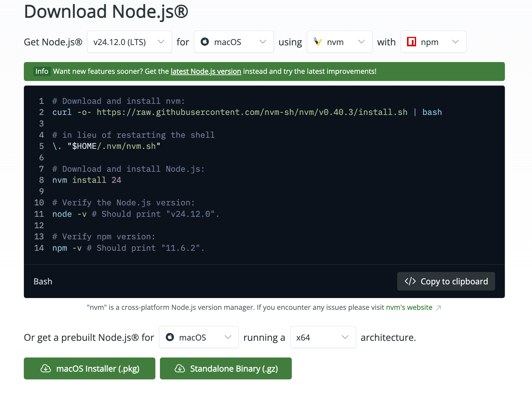Open the operating system dropdown
The width and height of the screenshot is (532, 397).
point(233,42)
